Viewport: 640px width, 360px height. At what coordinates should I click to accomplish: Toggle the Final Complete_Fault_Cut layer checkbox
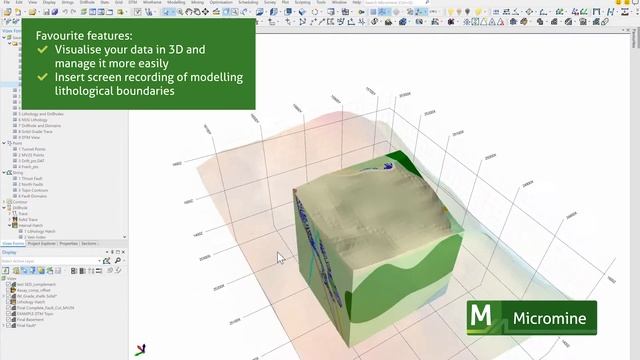tap(8, 308)
